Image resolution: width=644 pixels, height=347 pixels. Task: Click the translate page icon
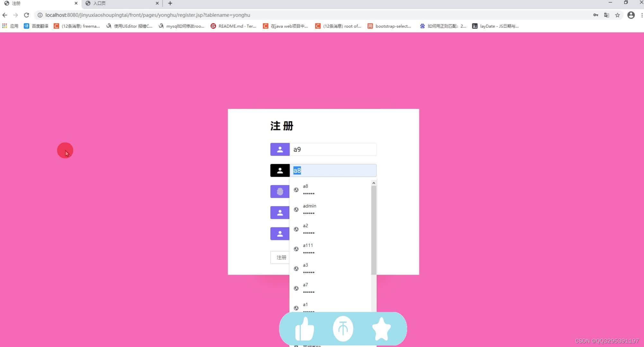pyautogui.click(x=606, y=15)
